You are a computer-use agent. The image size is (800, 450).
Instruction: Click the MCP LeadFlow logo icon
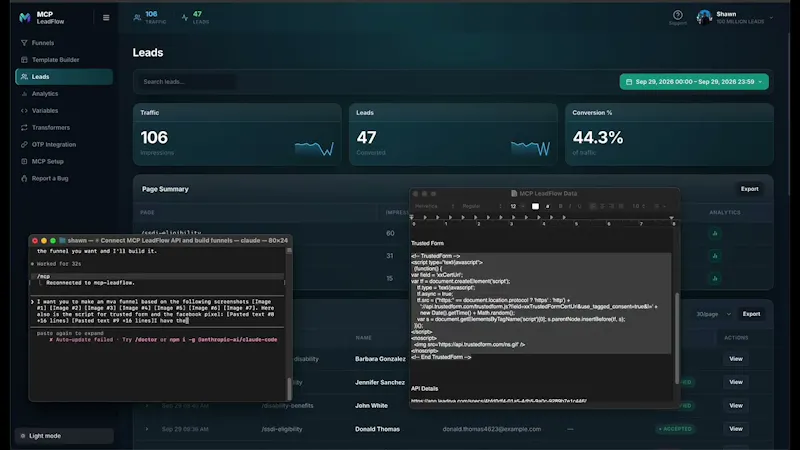[x=24, y=18]
